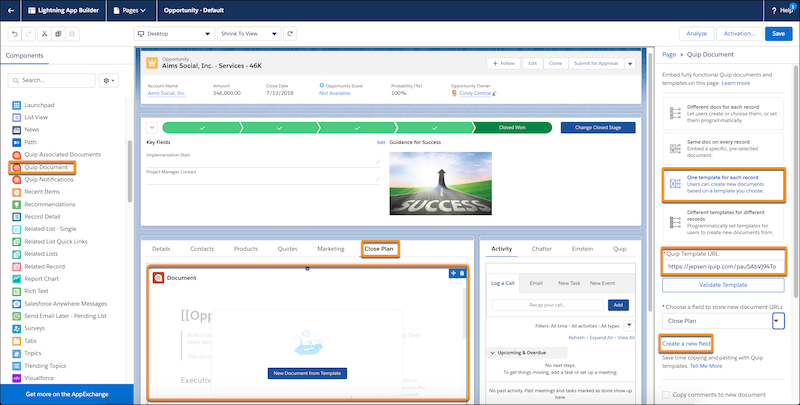The height and width of the screenshot is (405, 800).
Task: Select the List View component icon
Action: pos(16,117)
